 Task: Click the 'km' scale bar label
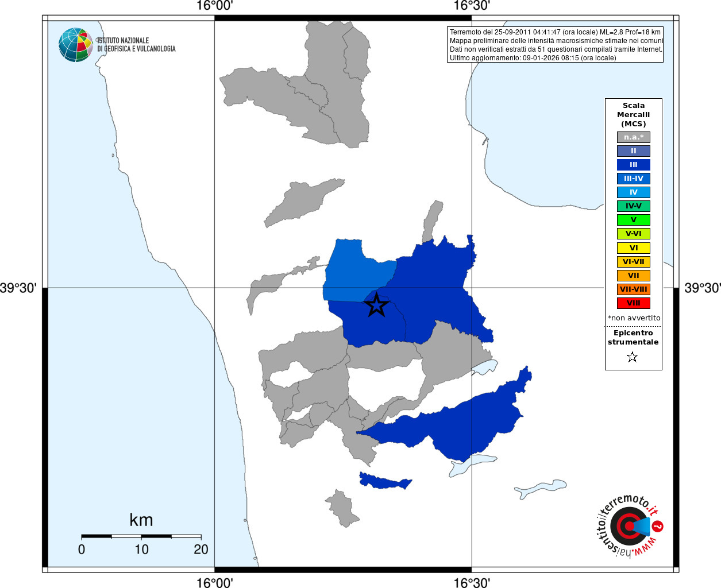(141, 520)
